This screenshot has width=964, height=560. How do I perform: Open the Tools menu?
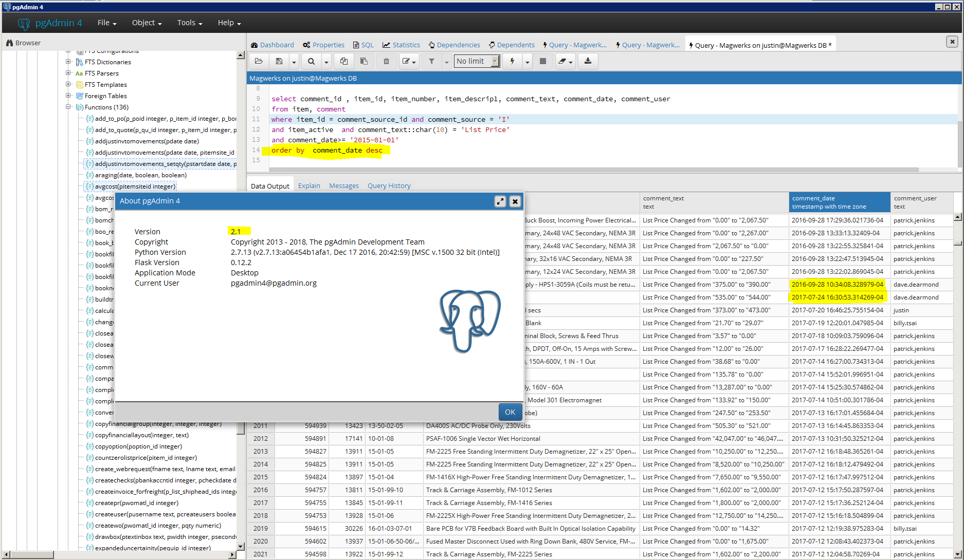pos(190,23)
